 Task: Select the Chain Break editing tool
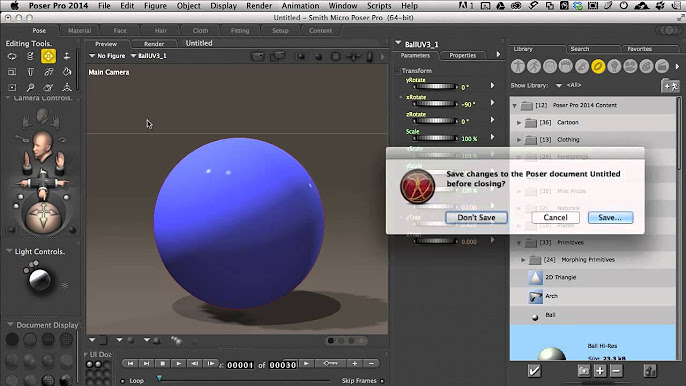coord(49,71)
